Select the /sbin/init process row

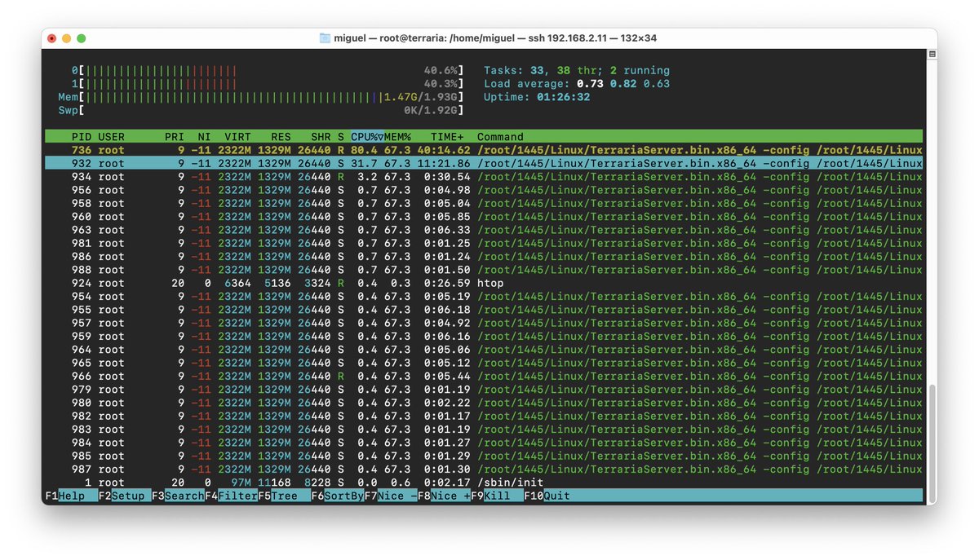pos(484,483)
